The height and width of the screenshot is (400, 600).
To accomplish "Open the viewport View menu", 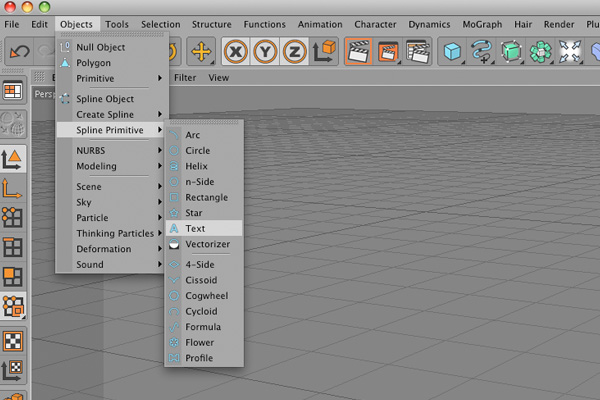I will click(x=218, y=78).
